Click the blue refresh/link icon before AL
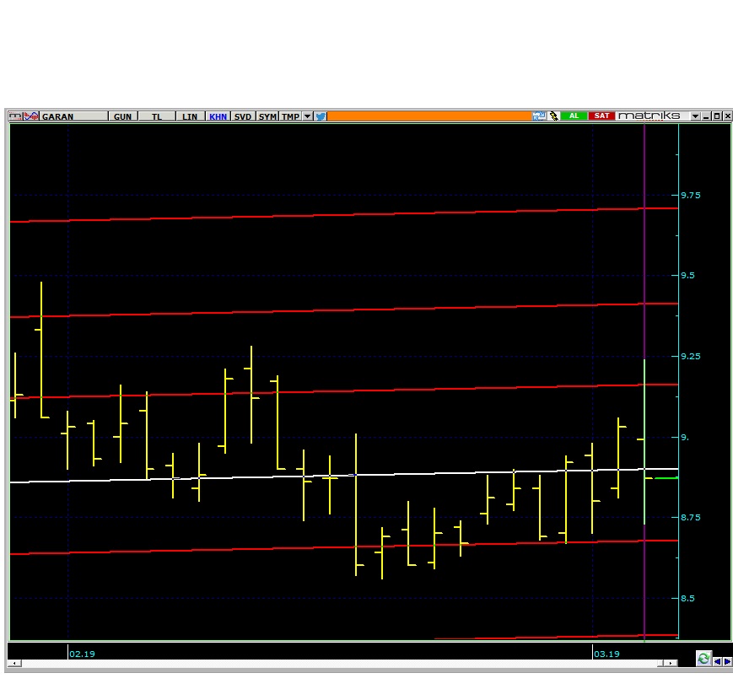The image size is (733, 700). 539,116
